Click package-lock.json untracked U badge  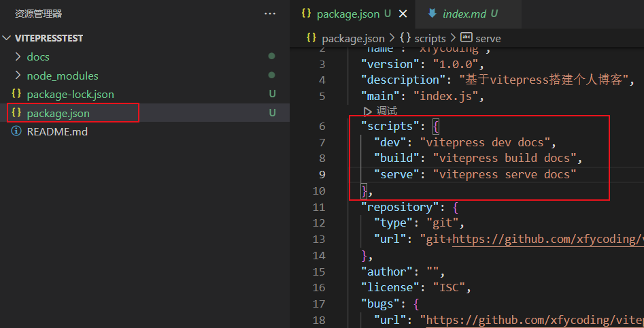[x=272, y=94]
